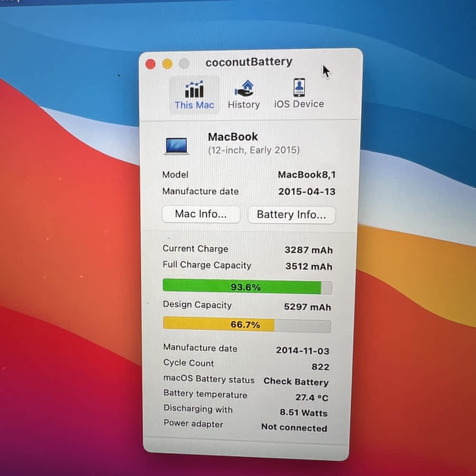The width and height of the screenshot is (476, 476).
Task: Click the Check Battery status text
Action: click(296, 382)
